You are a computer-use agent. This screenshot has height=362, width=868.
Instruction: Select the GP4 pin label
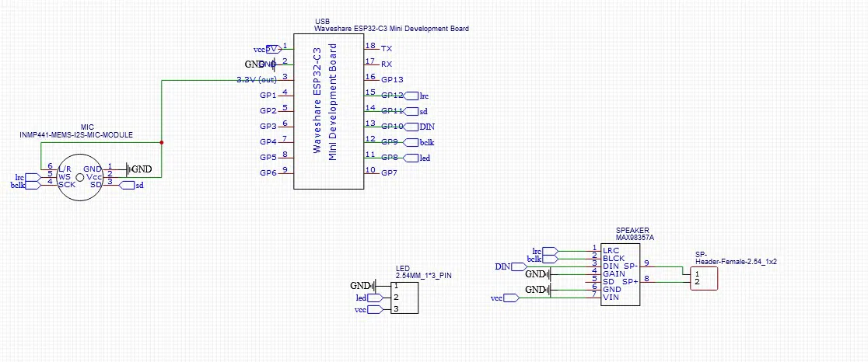click(268, 141)
